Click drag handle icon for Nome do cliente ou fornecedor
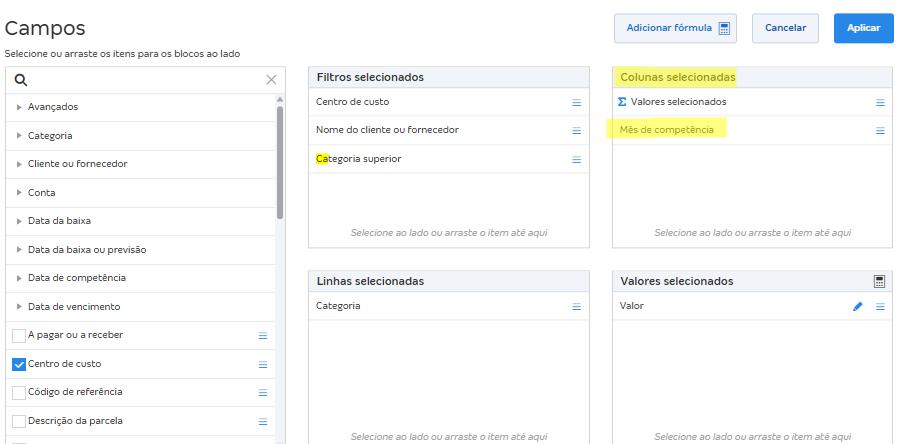This screenshot has width=911, height=444. pos(576,131)
